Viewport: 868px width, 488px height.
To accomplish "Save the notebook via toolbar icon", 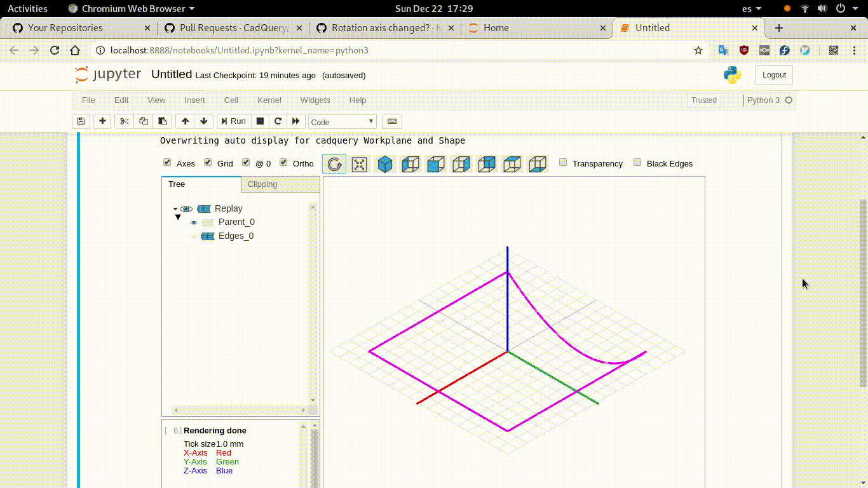I will (x=81, y=121).
